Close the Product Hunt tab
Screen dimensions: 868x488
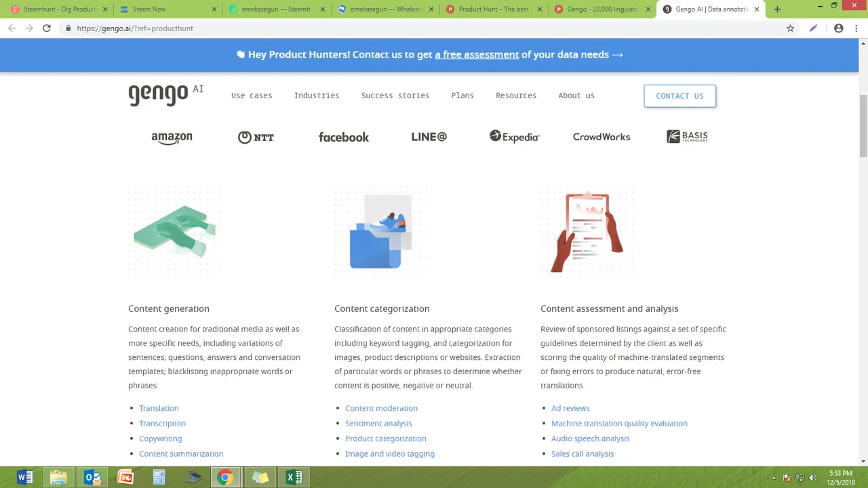[540, 9]
